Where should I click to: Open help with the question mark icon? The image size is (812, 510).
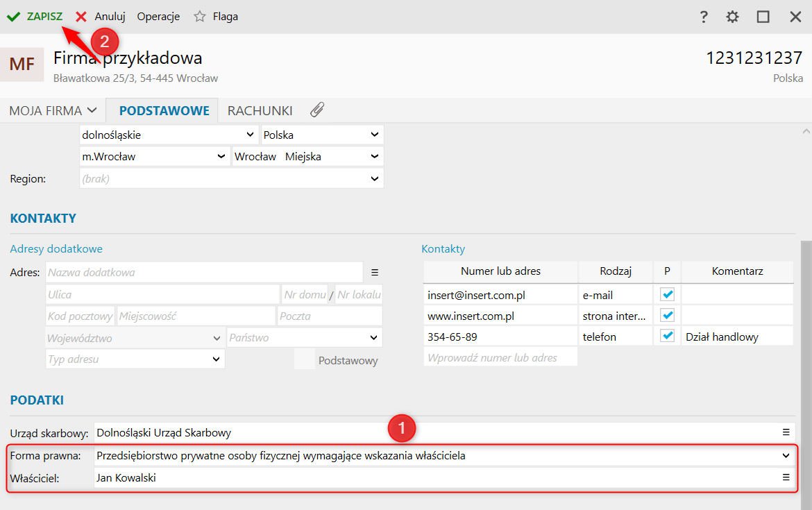[x=703, y=17]
